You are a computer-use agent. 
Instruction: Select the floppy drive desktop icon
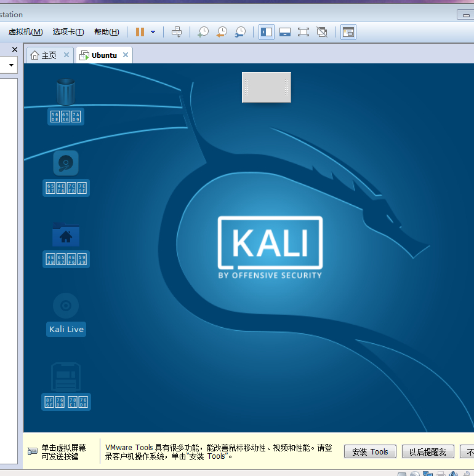pyautogui.click(x=66, y=377)
